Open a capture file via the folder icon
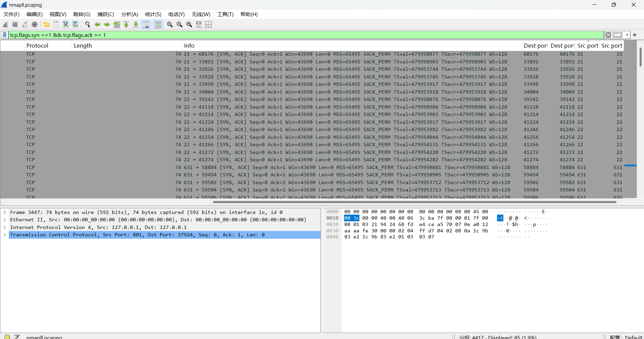 (47, 24)
